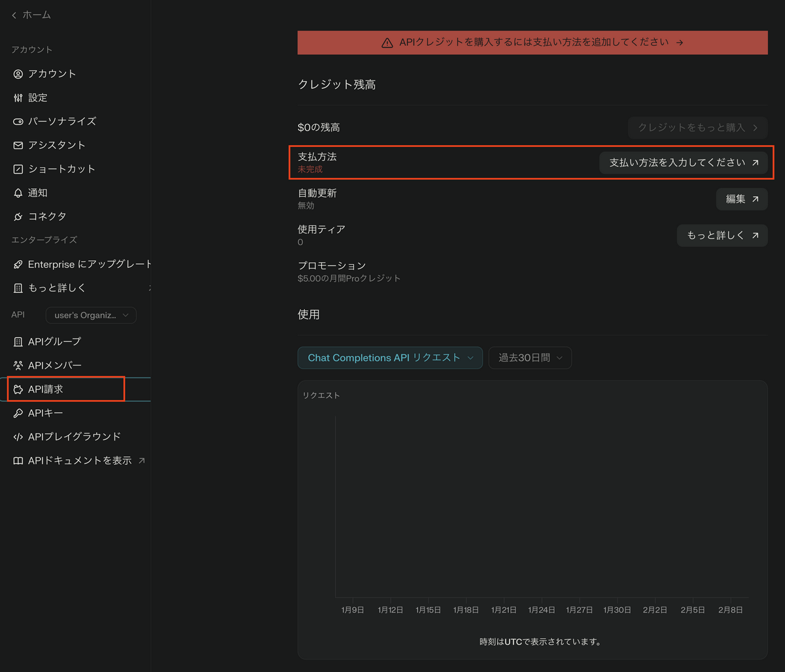Click the red payment warning banner
This screenshot has width=785, height=672.
click(x=532, y=42)
